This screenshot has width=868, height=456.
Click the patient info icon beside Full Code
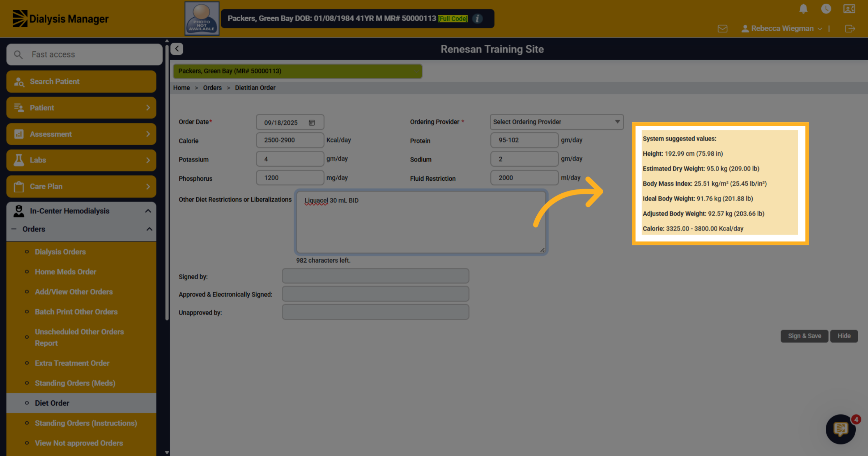477,18
